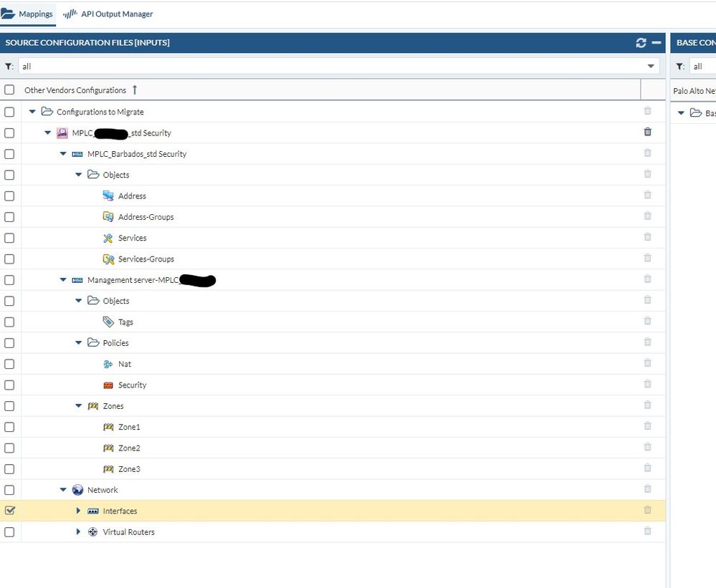Click trash icon on the Address row
This screenshot has width=716, height=588.
[x=647, y=195]
